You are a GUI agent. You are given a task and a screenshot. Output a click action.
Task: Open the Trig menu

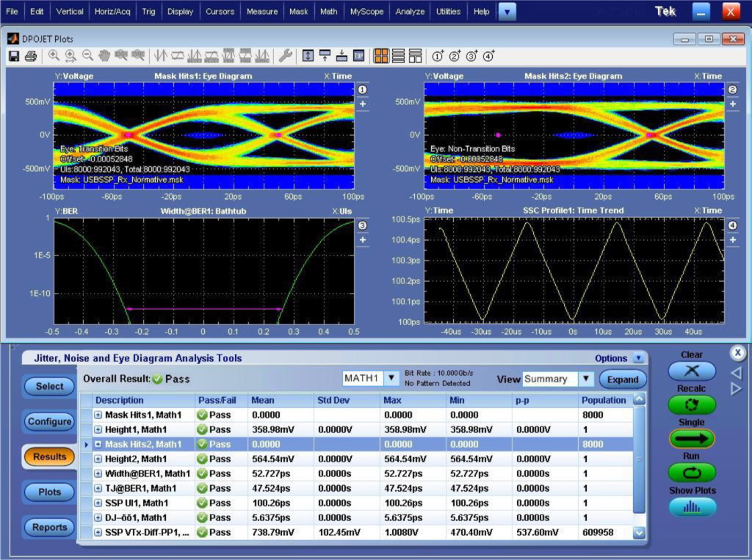[148, 12]
